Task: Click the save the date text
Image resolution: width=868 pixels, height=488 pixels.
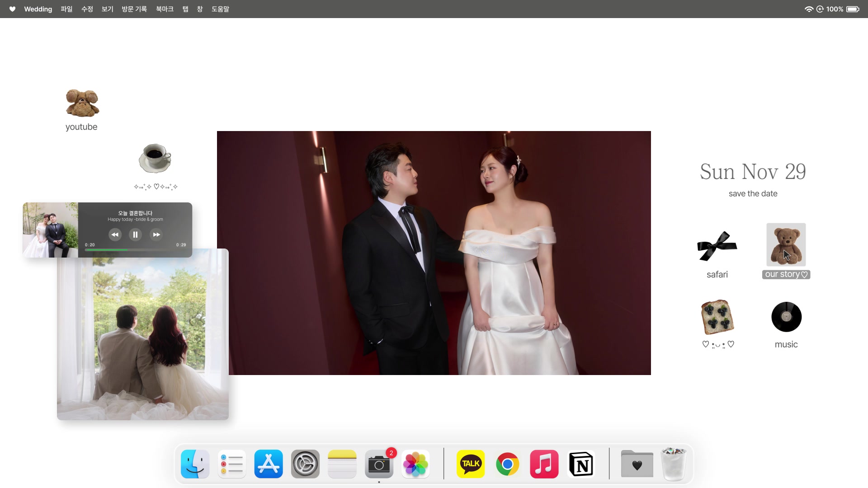Action: pos(753,193)
